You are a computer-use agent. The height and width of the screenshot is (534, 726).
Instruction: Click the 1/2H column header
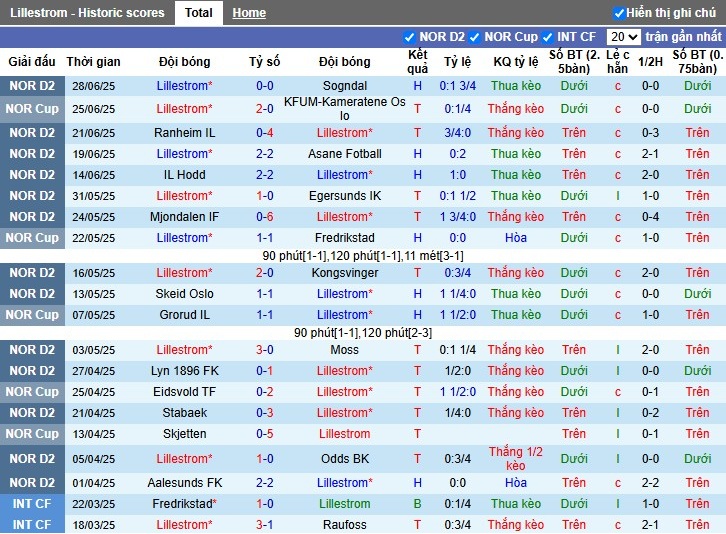[650, 62]
